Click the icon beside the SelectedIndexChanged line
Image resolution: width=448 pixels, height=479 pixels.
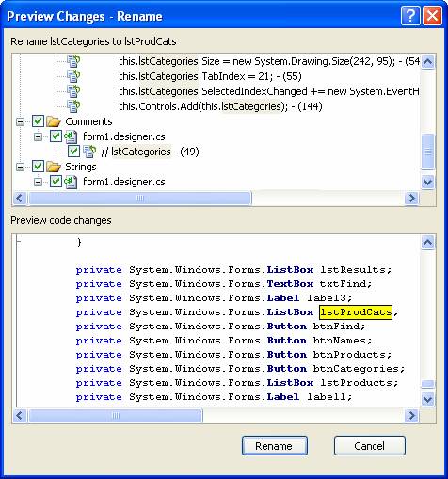click(73, 91)
